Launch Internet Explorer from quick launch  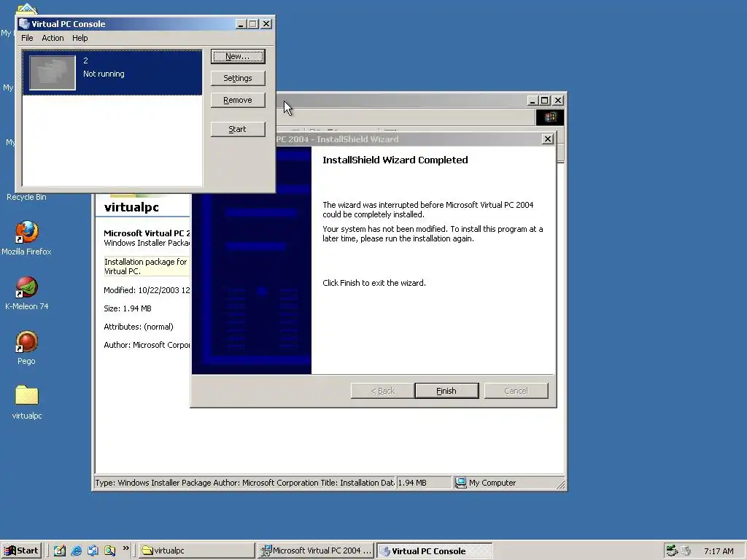[76, 551]
